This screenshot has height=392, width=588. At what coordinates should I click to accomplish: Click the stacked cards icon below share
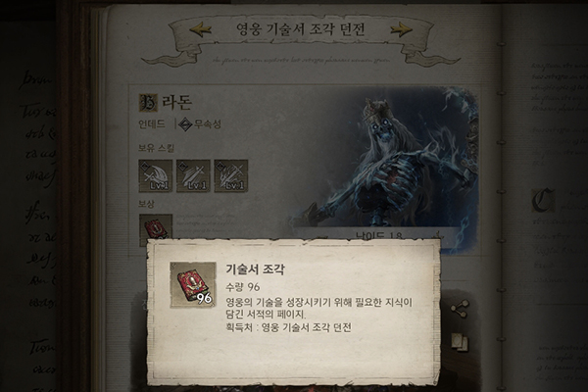click(460, 341)
